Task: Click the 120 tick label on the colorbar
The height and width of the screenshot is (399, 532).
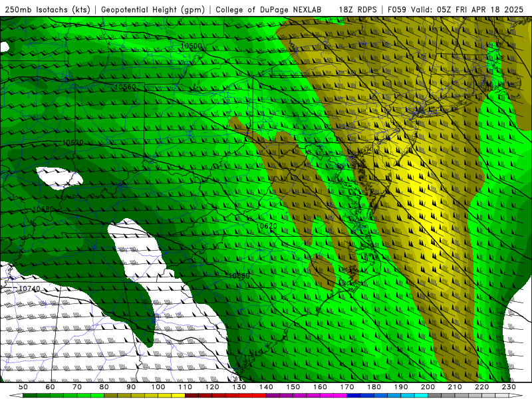Action: (212, 387)
